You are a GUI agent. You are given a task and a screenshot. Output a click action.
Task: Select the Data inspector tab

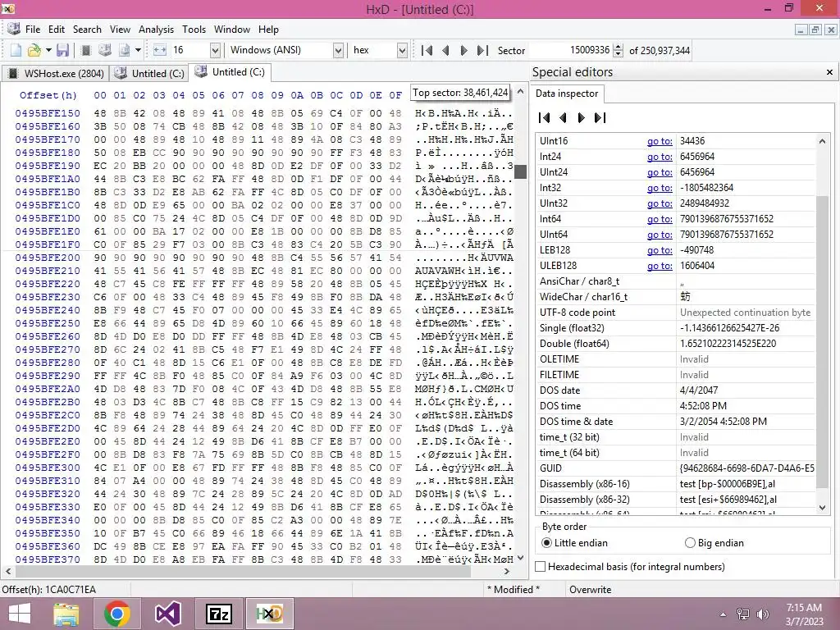tap(567, 94)
